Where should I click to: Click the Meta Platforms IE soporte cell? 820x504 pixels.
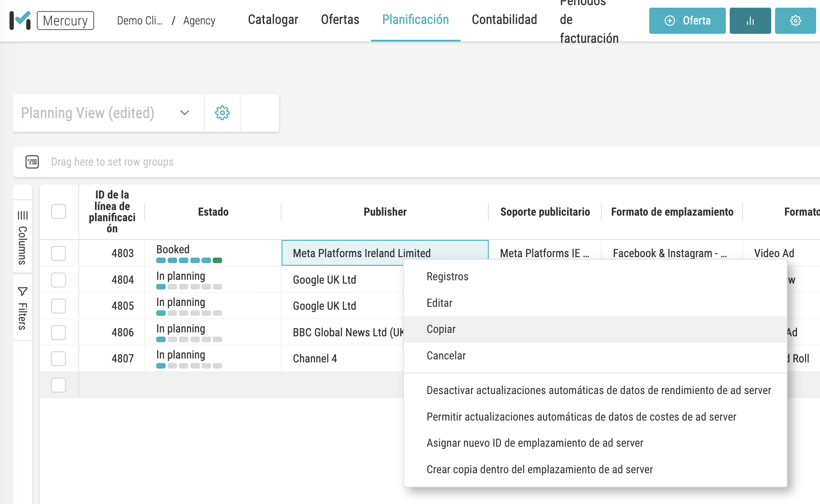545,253
